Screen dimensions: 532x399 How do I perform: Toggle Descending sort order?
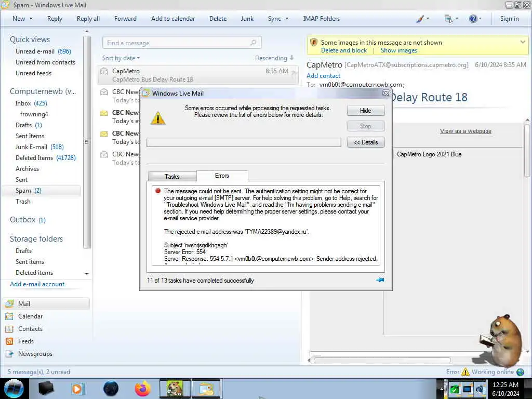274,58
